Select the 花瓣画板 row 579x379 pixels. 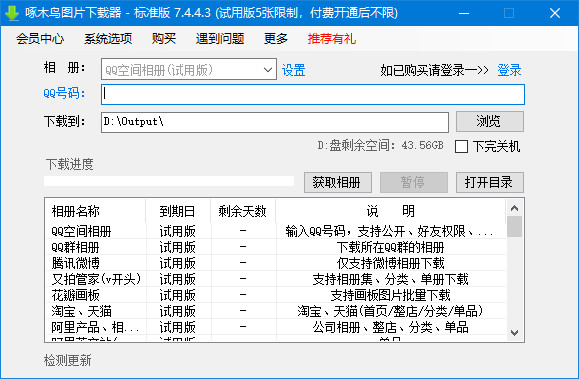[275, 295]
